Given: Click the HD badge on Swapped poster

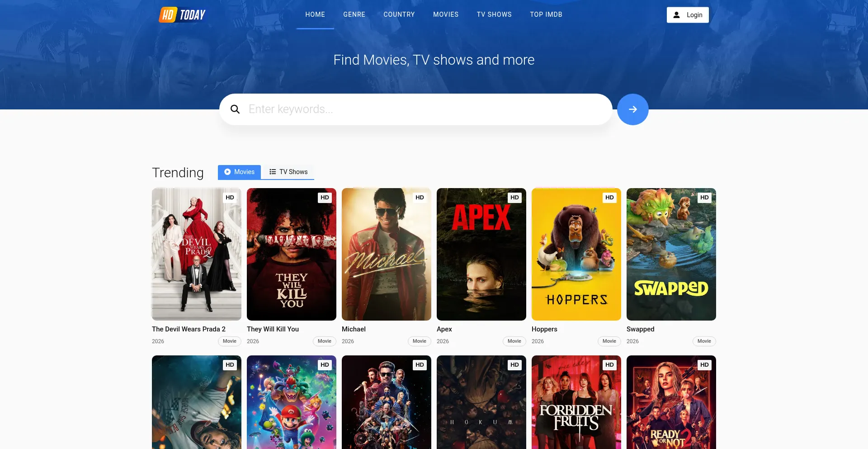Looking at the screenshot, I should point(704,198).
